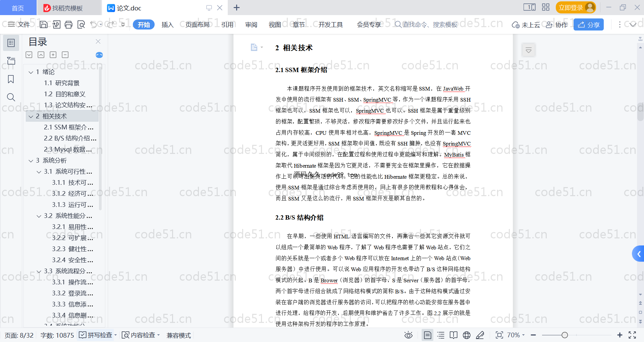Click the zoom slider handle
The height and width of the screenshot is (342, 644).
pos(565,335)
